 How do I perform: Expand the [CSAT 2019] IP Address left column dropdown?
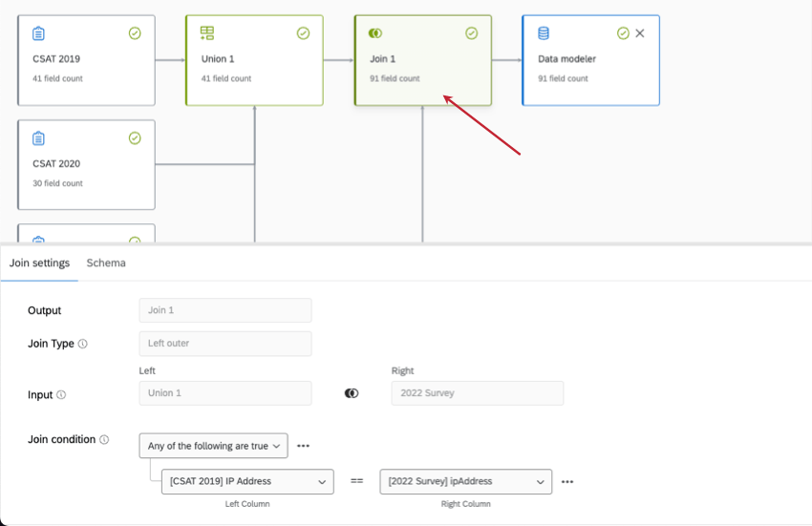pos(247,482)
